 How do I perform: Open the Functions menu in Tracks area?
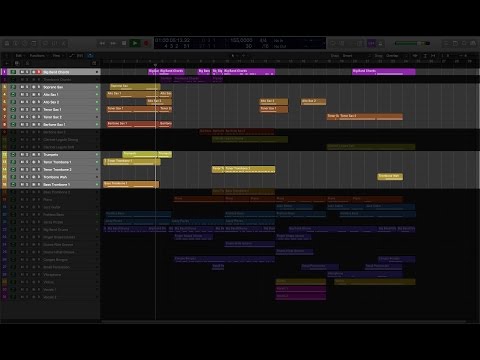pos(38,56)
